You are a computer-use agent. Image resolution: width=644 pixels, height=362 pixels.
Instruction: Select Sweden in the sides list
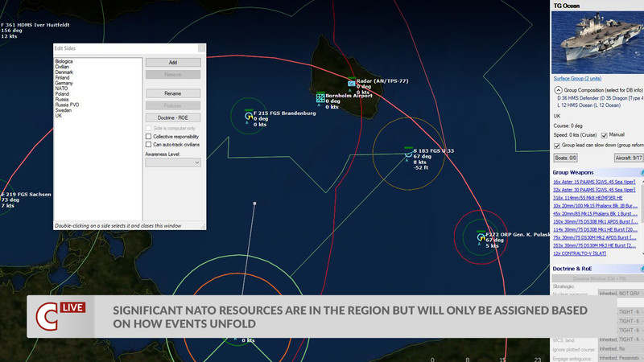(x=64, y=110)
